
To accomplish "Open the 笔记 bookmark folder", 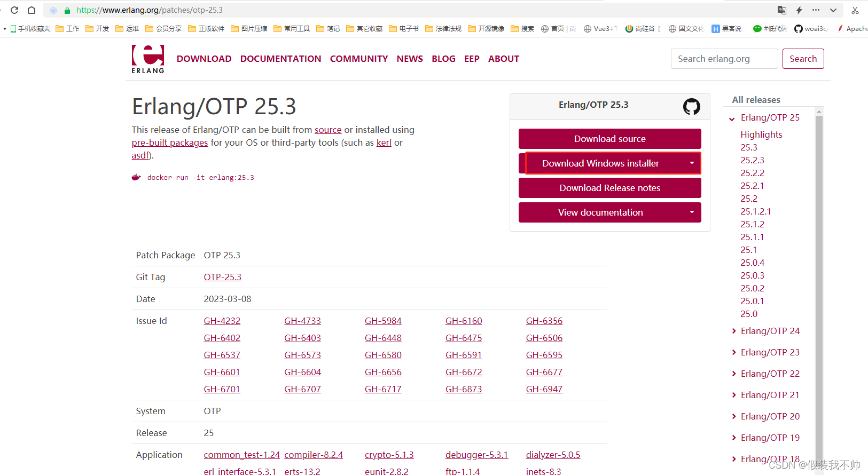I will (x=328, y=29).
